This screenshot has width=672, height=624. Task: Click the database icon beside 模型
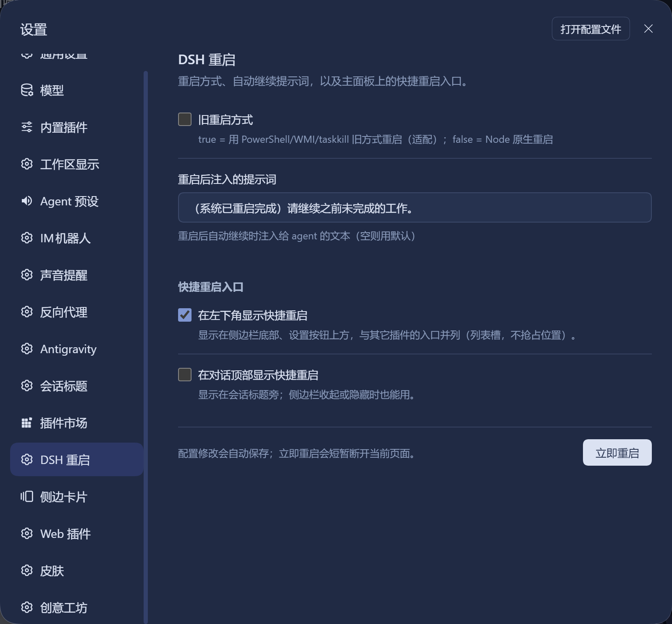point(27,90)
